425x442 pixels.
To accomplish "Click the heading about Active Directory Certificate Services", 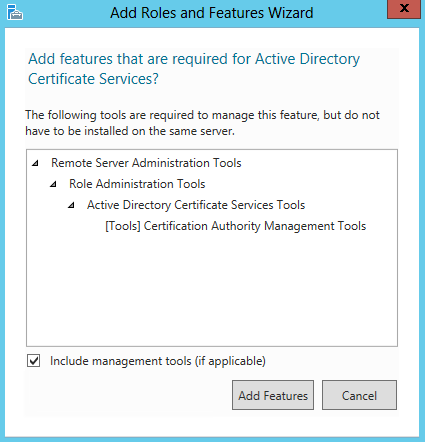I will (x=194, y=69).
